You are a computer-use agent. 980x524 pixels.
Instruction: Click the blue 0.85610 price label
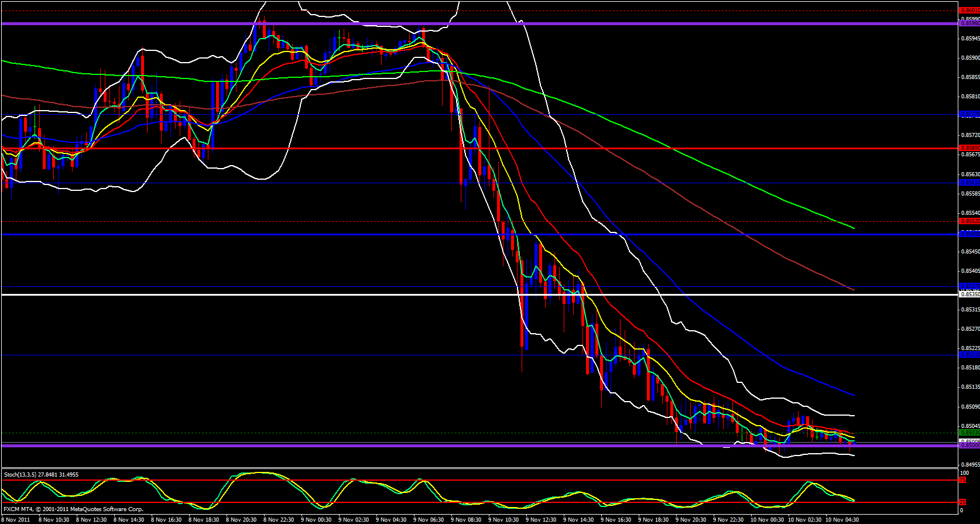pyautogui.click(x=968, y=183)
